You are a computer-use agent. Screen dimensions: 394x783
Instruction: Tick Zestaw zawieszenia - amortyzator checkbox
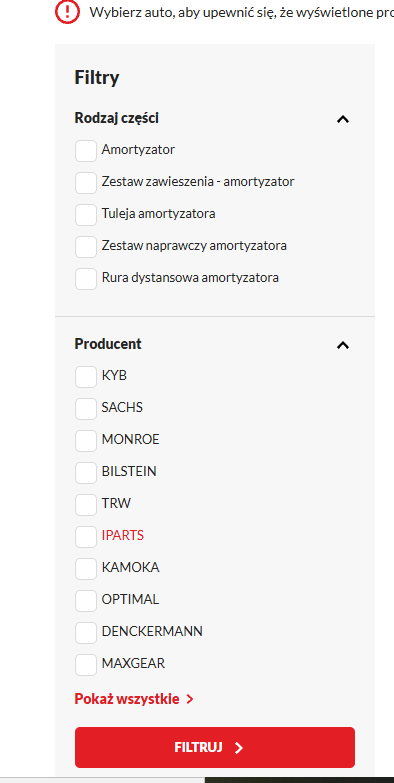coord(86,183)
